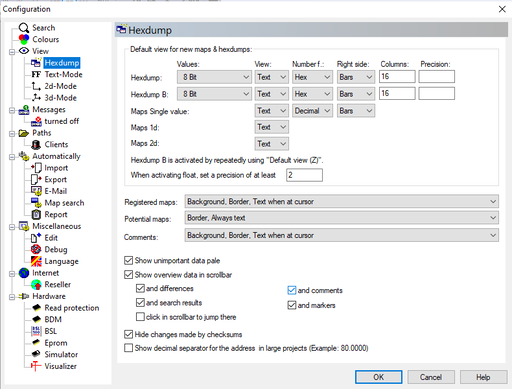
Task: Click the Internet globe icon
Action: 24,273
